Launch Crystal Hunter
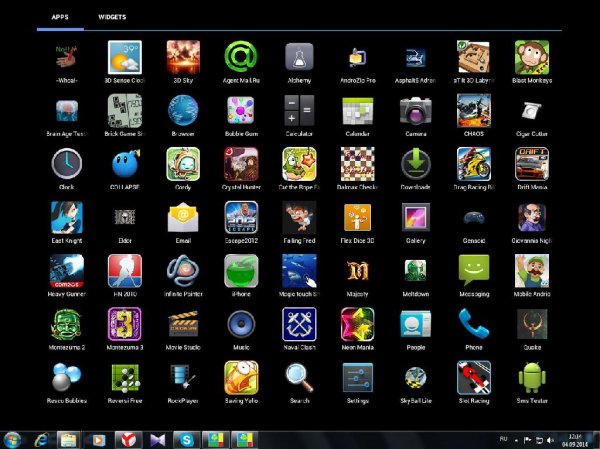 [x=241, y=164]
